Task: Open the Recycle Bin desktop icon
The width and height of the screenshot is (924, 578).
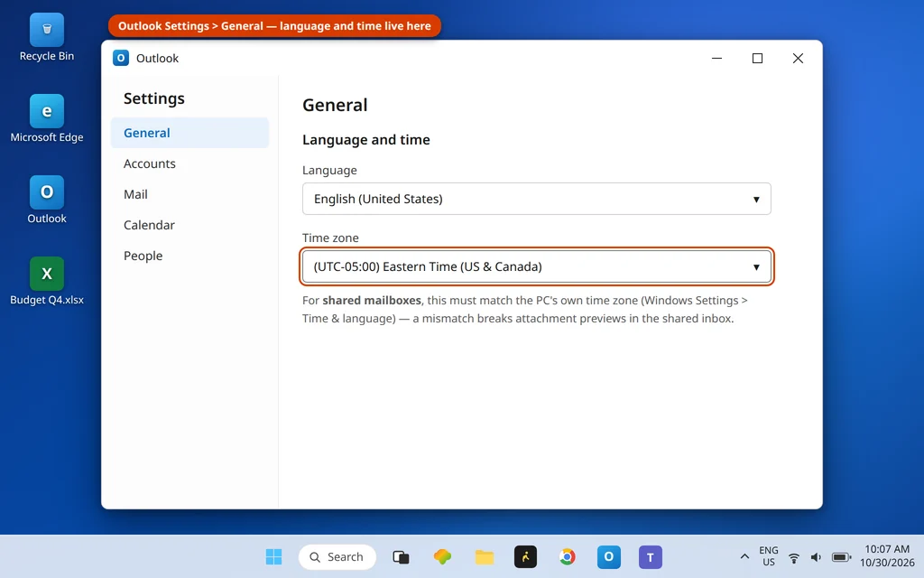Action: point(47,38)
